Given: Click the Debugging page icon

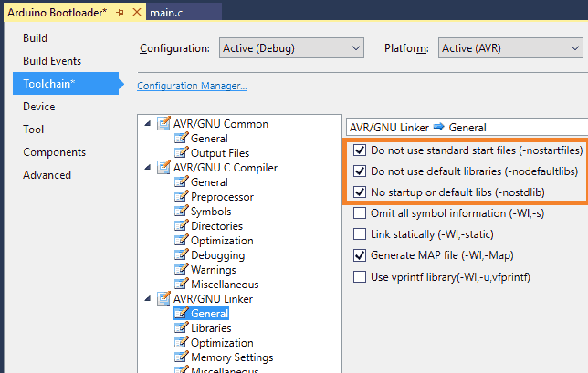Looking at the screenshot, I should coord(181,255).
